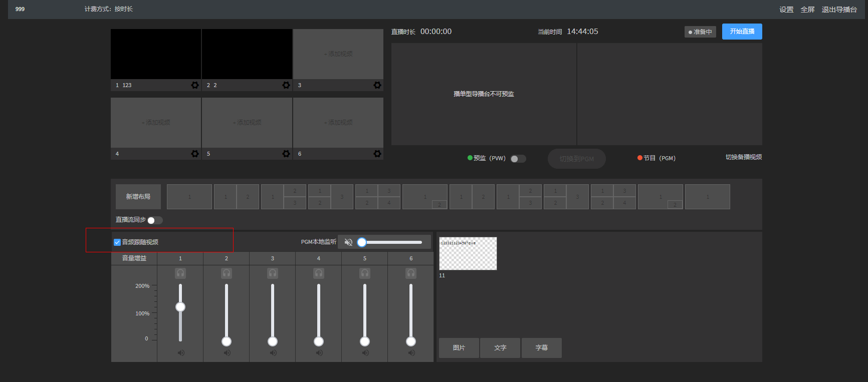868x382 pixels.
Task: Open 设置 in the top bar
Action: tap(786, 10)
